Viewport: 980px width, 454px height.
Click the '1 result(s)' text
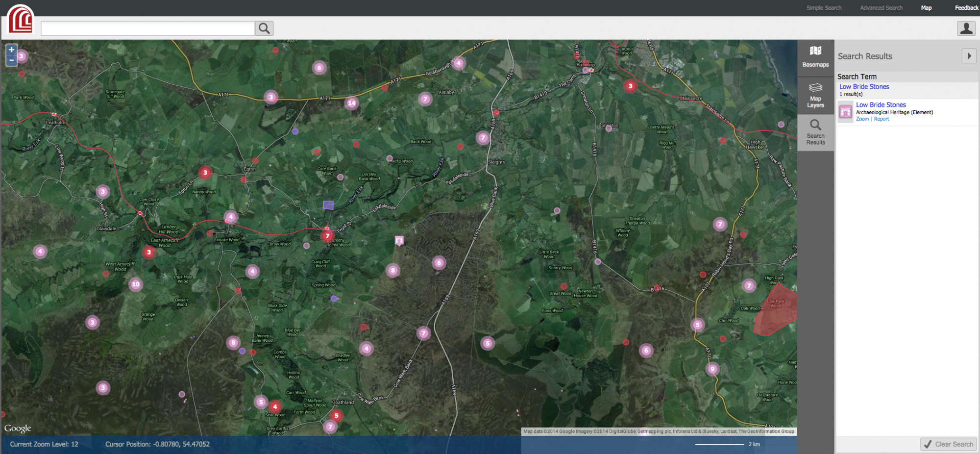click(851, 94)
